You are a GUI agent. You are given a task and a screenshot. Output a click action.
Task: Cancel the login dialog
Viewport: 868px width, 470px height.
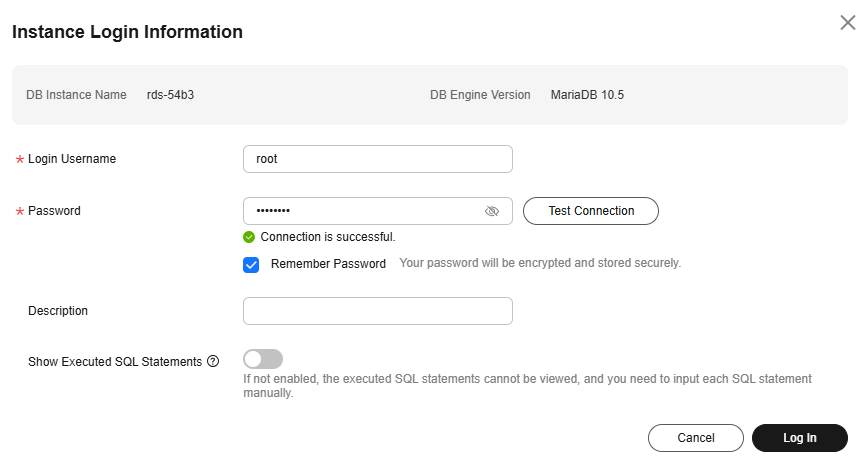pos(696,438)
